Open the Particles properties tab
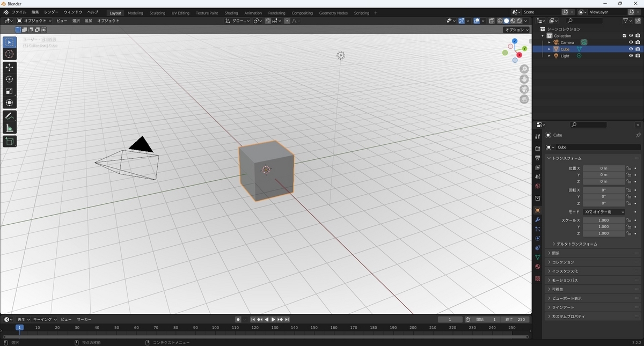 537,229
